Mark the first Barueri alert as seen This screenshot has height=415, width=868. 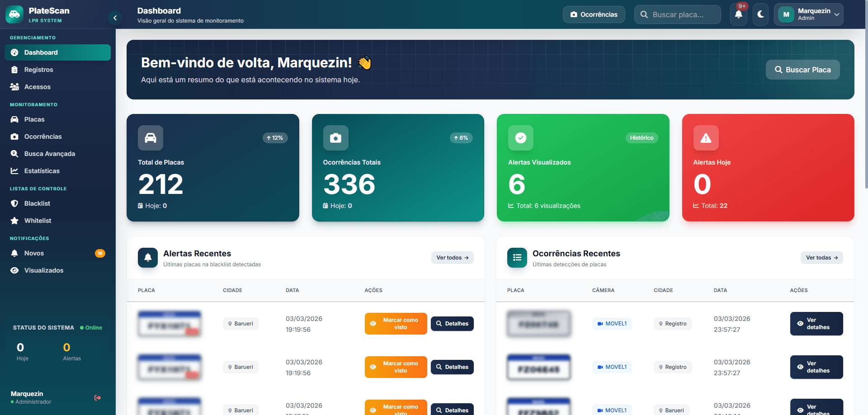[x=396, y=323]
